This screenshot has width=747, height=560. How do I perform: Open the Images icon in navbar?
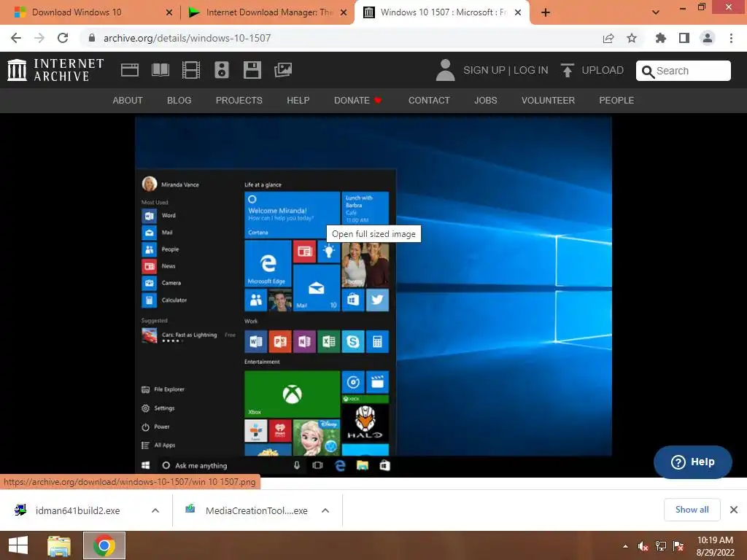pos(283,70)
